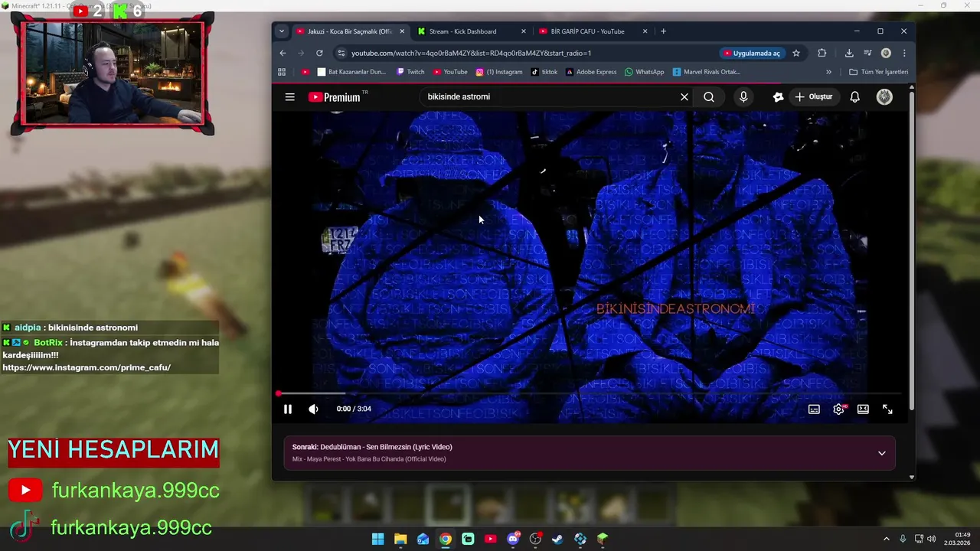Open OBS Studio from the taskbar

click(535, 539)
